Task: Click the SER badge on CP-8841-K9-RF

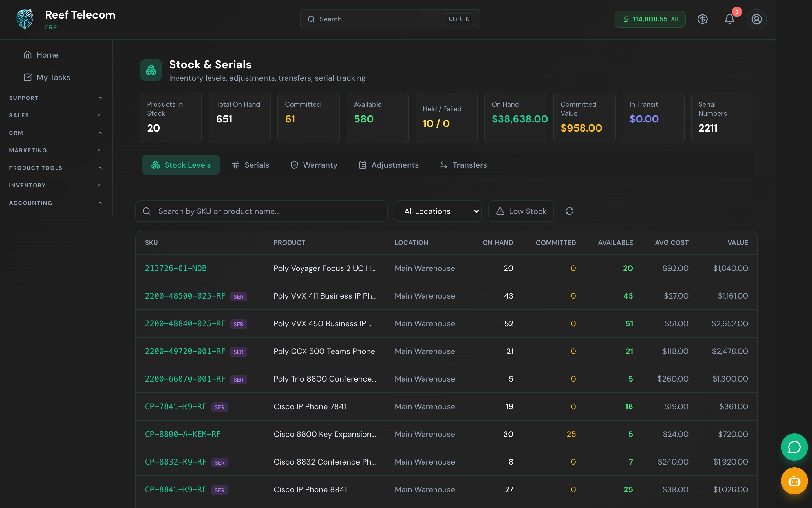Action: [219, 490]
